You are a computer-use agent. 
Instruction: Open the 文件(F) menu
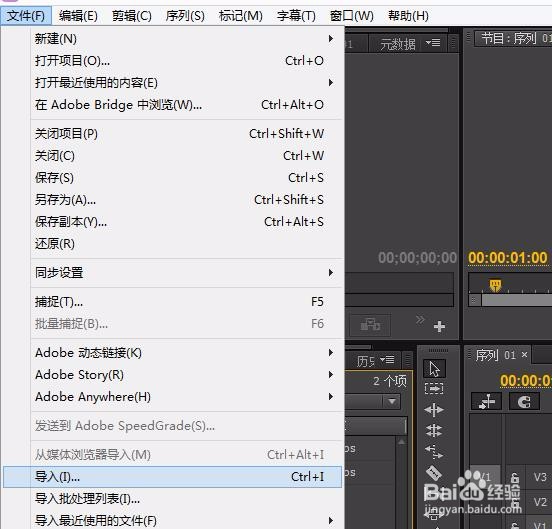point(26,16)
